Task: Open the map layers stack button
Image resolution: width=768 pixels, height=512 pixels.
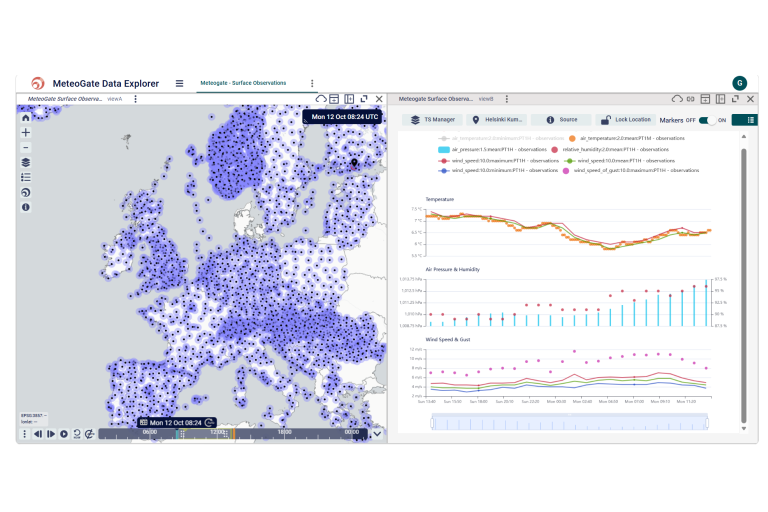Action: pyautogui.click(x=26, y=162)
